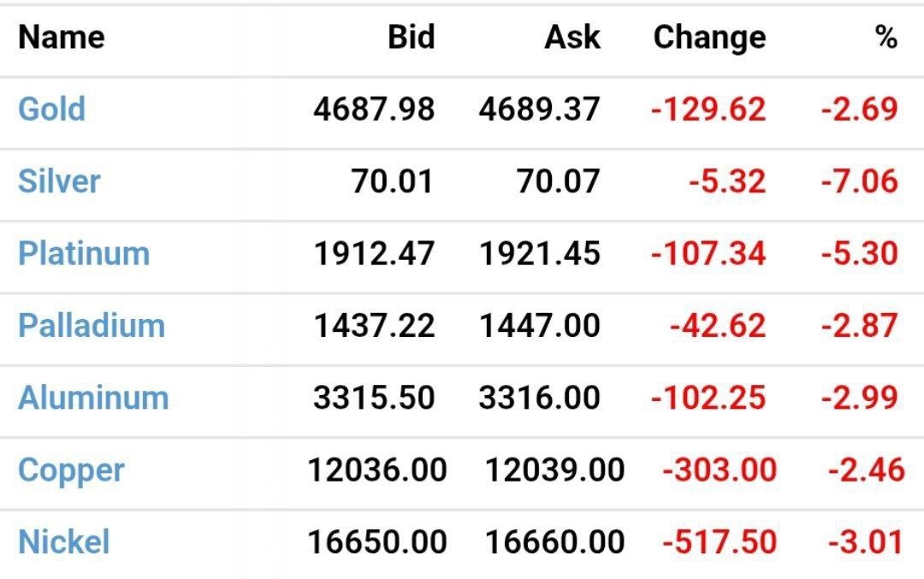924x579 pixels.
Task: Click Palladium percent change -2.87
Action: click(860, 326)
